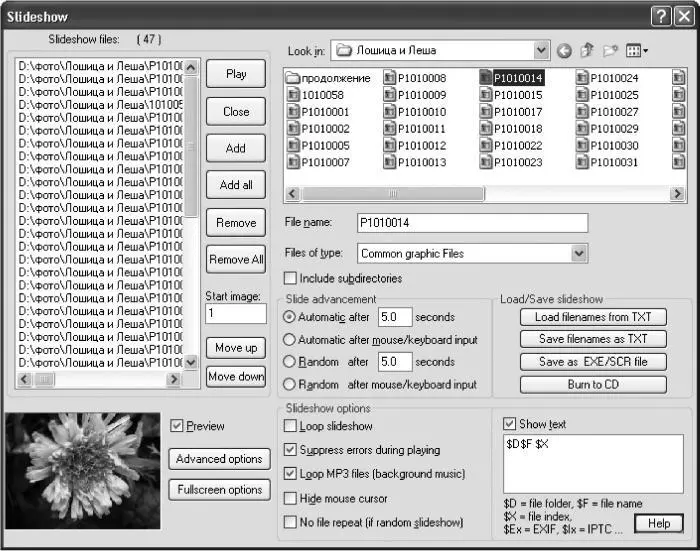Viewport: 700px width, 551px height.
Task: Click the Start image input field
Action: pyautogui.click(x=236, y=313)
